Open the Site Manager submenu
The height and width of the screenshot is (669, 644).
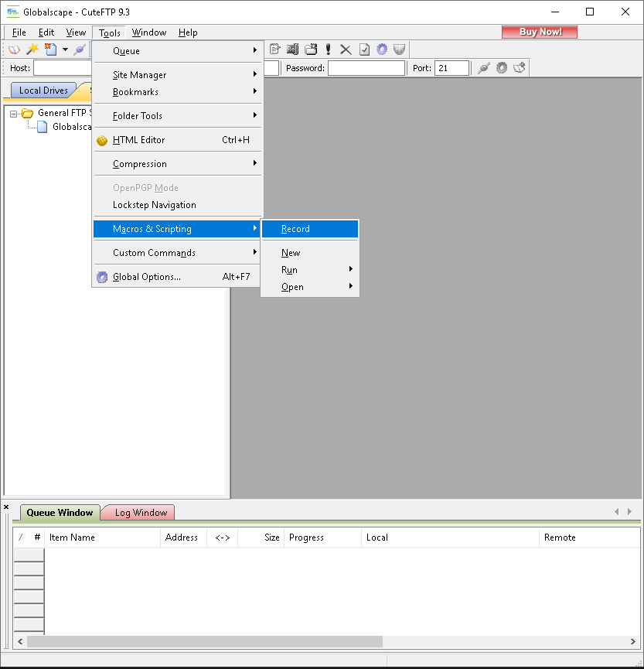pos(177,75)
